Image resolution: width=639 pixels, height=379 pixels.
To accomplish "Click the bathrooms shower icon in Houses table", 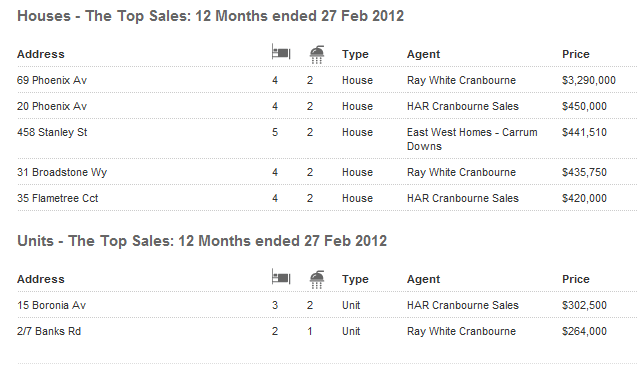I will pyautogui.click(x=317, y=55).
